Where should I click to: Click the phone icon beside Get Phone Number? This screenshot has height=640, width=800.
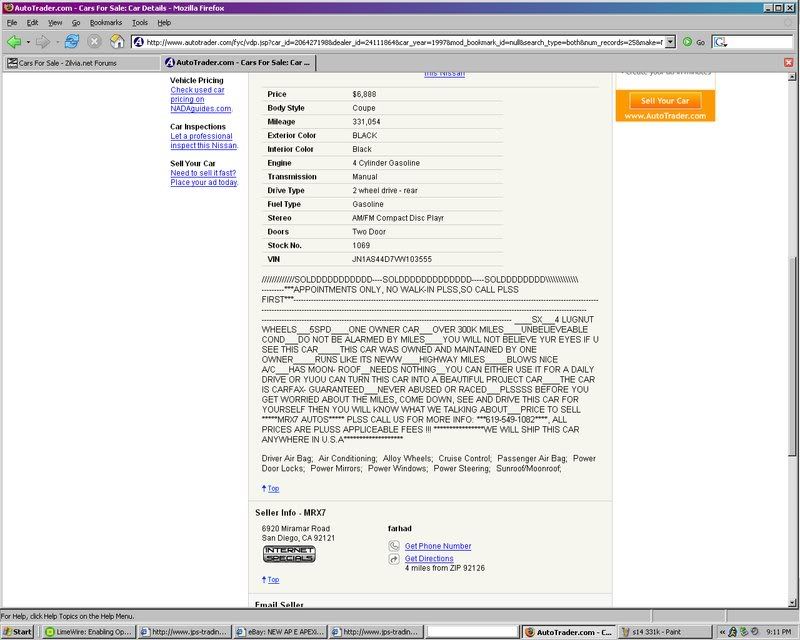pyautogui.click(x=394, y=546)
